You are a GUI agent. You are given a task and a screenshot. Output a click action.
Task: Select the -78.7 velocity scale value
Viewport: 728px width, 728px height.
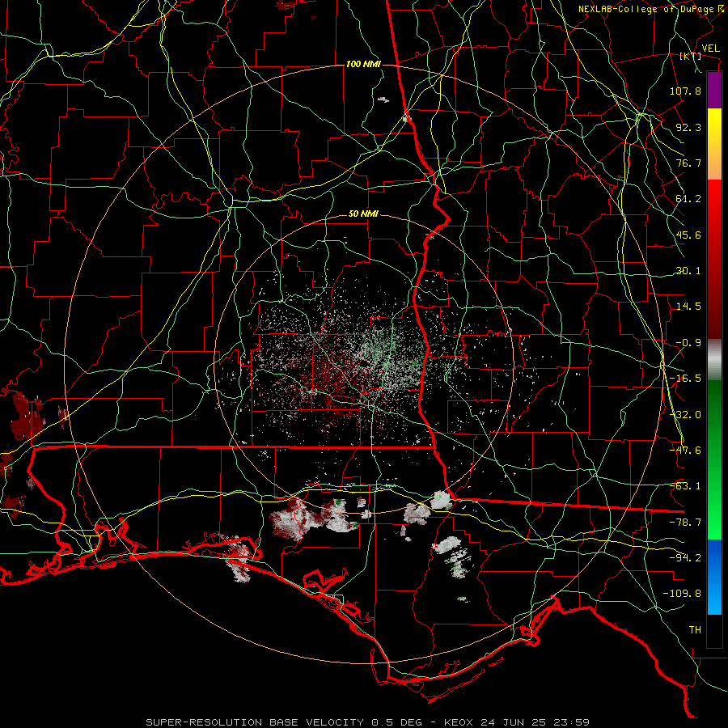(x=685, y=523)
